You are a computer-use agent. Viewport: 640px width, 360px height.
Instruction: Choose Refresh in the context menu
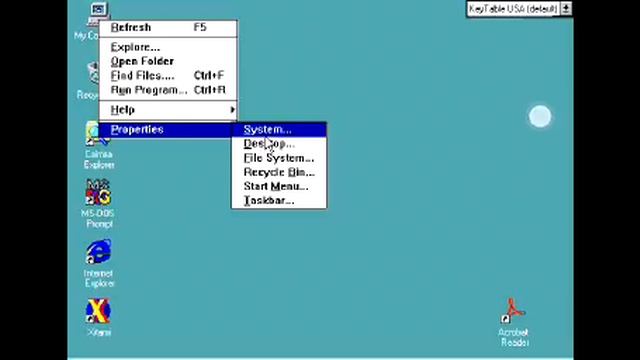(168, 27)
